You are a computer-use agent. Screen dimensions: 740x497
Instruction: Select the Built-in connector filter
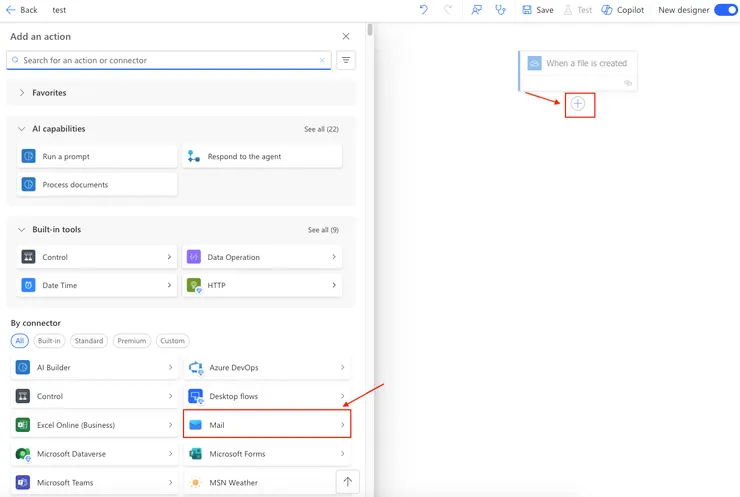pos(49,341)
